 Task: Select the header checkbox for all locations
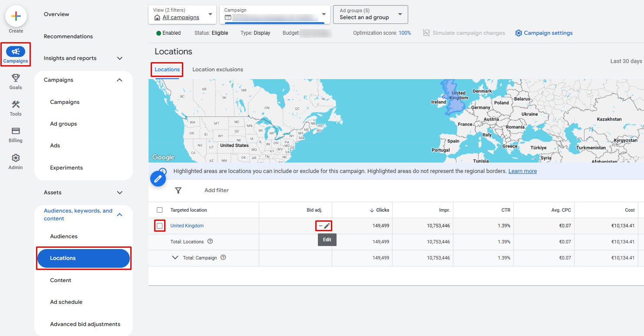pos(159,210)
